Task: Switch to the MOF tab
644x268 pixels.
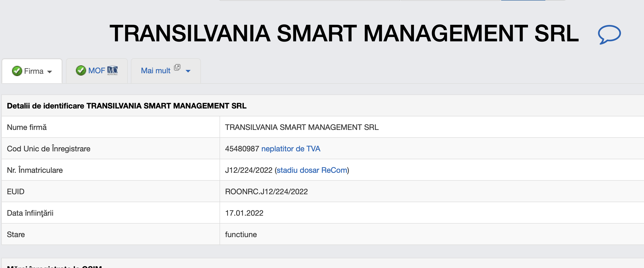Action: click(97, 71)
